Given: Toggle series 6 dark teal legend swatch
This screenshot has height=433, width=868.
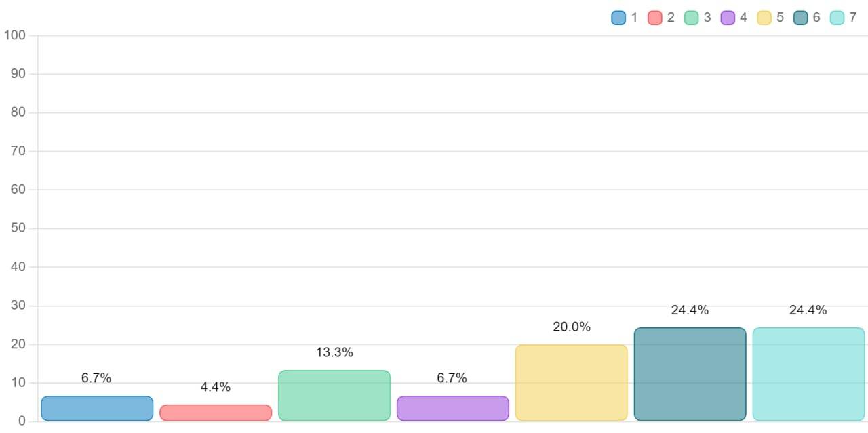Looking at the screenshot, I should [800, 18].
